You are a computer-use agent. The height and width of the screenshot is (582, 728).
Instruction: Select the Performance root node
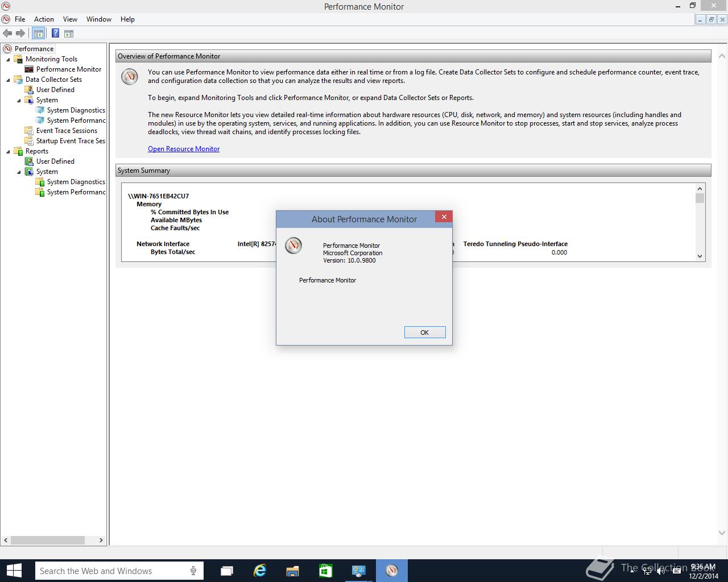[34, 49]
